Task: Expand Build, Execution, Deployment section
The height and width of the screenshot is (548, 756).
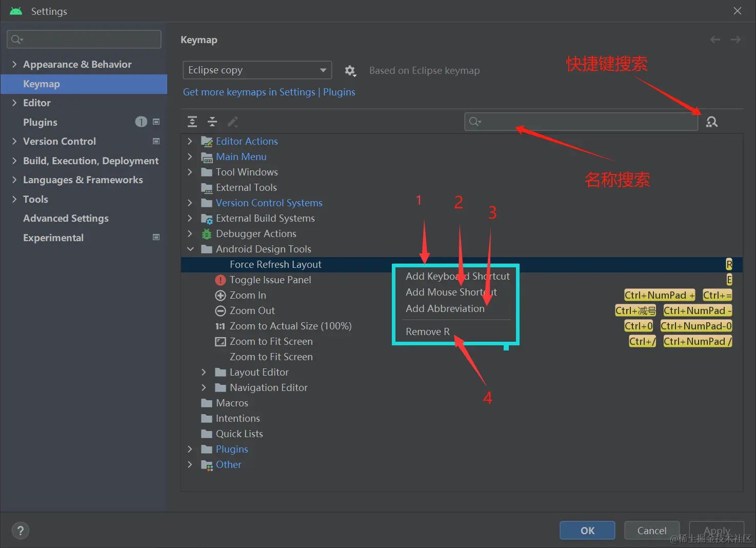Action: coord(14,161)
